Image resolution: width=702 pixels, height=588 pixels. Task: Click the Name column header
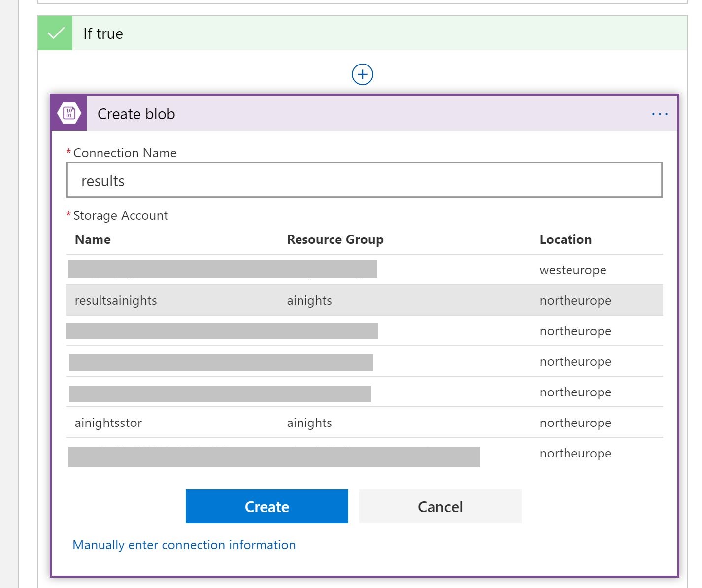tap(93, 240)
